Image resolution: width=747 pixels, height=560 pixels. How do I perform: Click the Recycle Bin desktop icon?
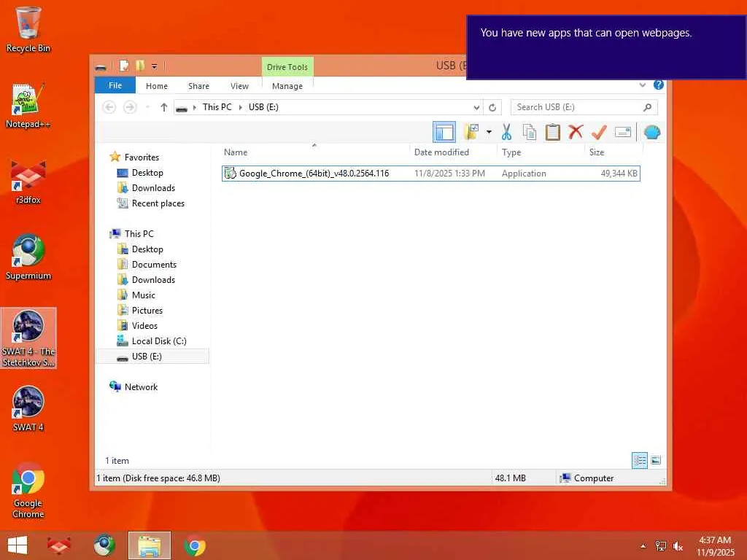point(28,29)
